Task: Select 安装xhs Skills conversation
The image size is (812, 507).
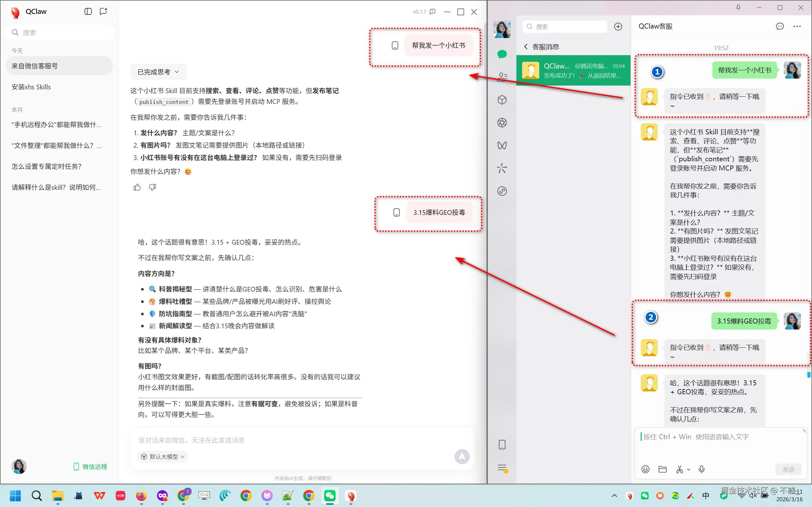Action: point(31,87)
